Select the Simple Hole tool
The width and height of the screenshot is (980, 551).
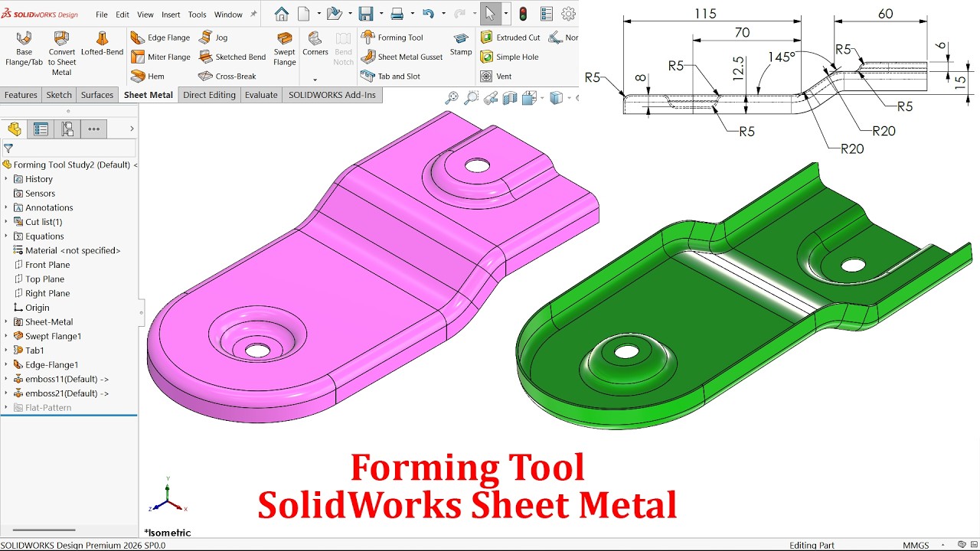point(509,57)
